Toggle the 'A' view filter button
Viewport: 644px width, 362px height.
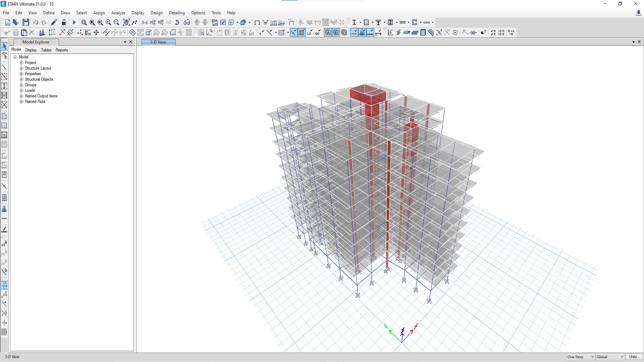[328, 33]
